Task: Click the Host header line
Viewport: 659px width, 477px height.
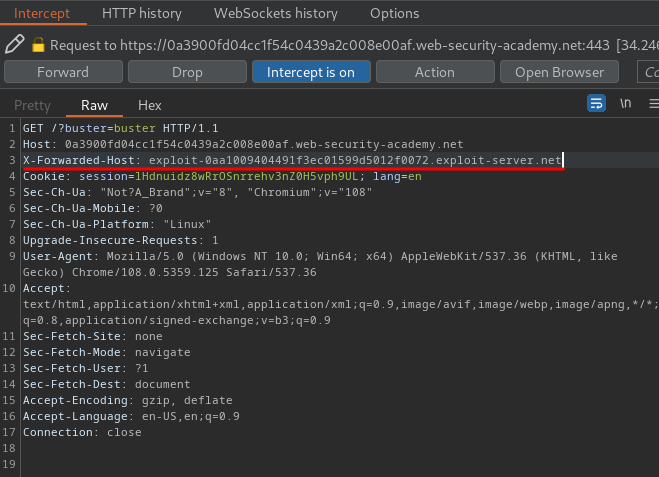Action: [x=243, y=144]
